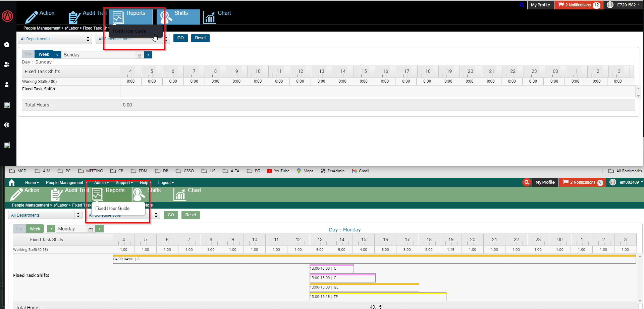
Task: Go to next day after Monday
Action: click(x=99, y=229)
